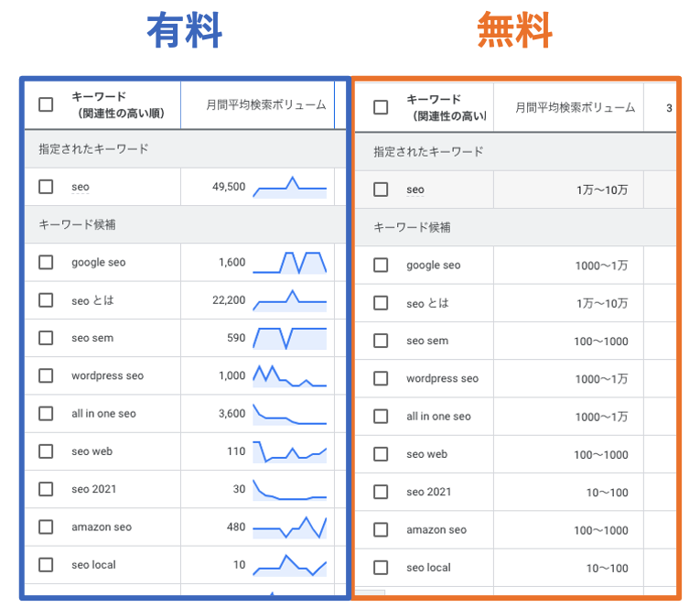Check 'google seo' row in free table
The width and height of the screenshot is (700, 608).
381,265
